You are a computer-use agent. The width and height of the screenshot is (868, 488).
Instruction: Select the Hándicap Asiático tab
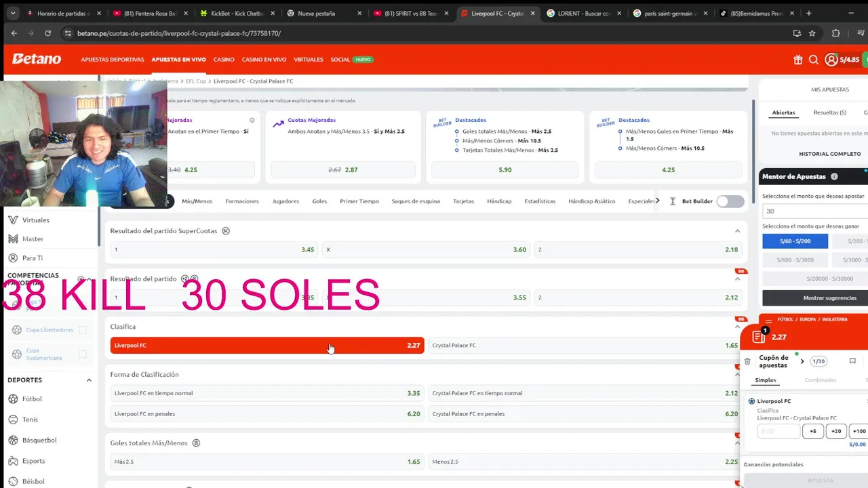[x=592, y=201]
